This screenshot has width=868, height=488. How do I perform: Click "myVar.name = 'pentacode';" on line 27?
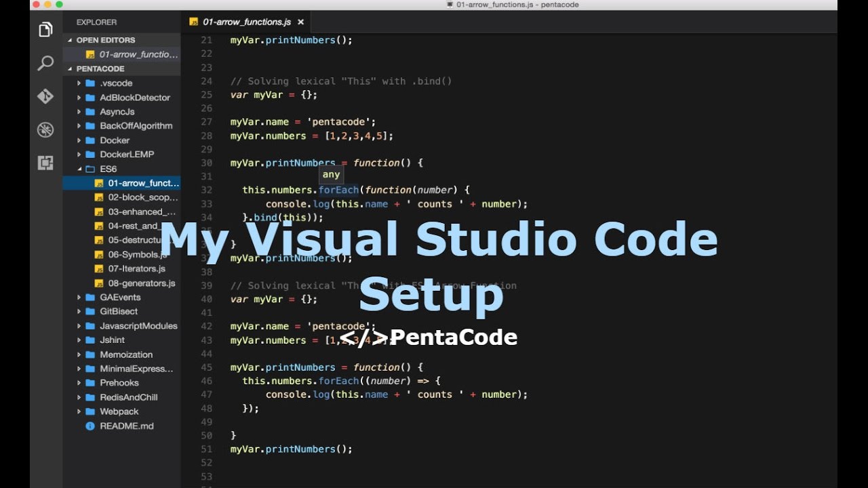coord(303,122)
